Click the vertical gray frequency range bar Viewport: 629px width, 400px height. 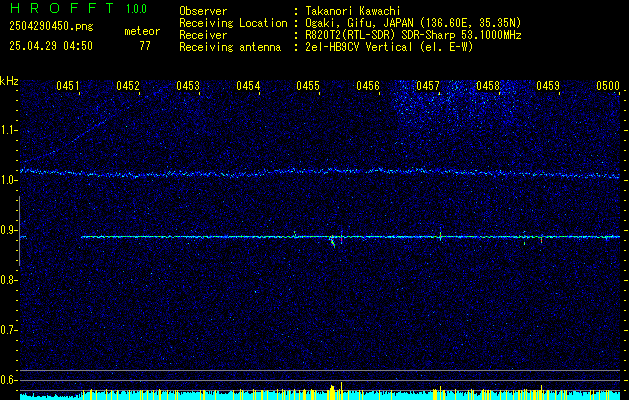pyautogui.click(x=19, y=231)
